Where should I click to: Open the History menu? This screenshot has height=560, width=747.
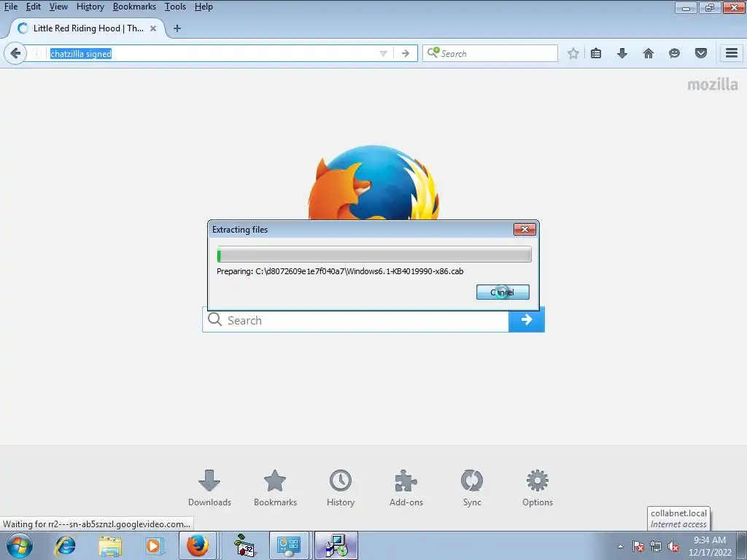[90, 7]
